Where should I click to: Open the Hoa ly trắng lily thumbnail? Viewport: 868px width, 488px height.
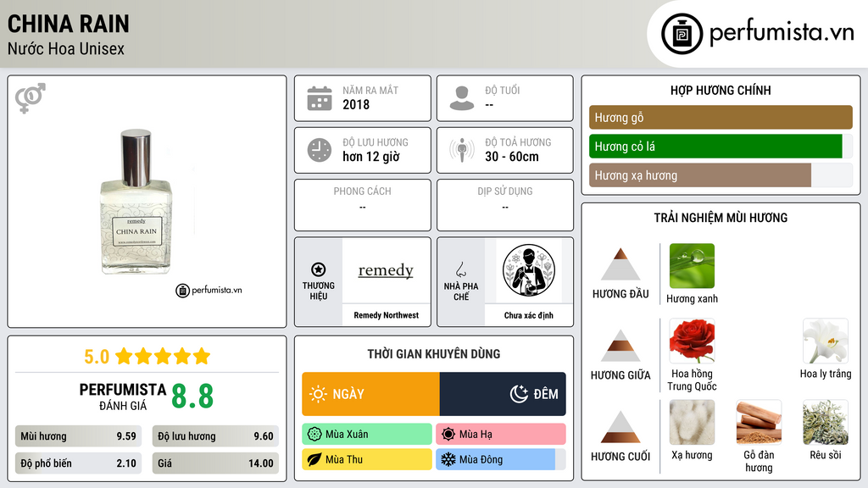coord(826,341)
